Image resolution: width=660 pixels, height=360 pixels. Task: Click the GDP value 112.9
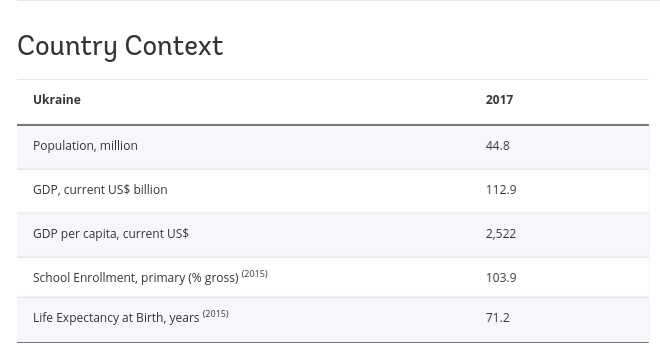[x=501, y=190]
